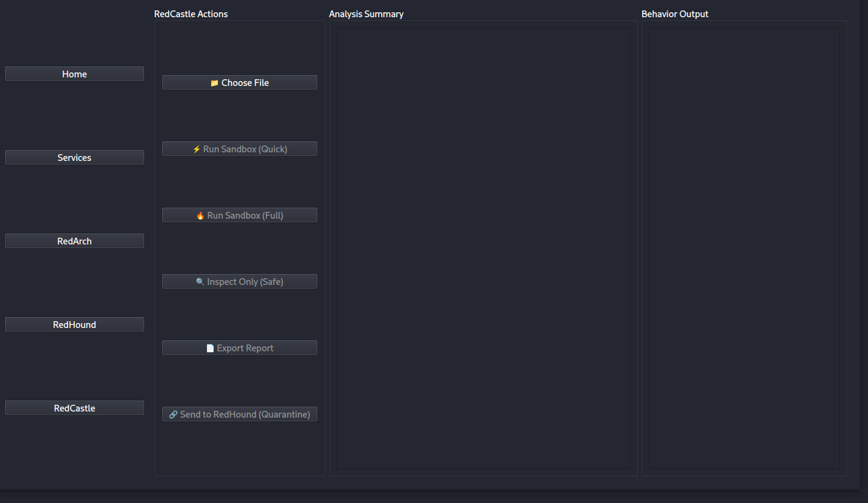The image size is (868, 503).
Task: Click inside the Behavior Output text area
Action: [x=744, y=248]
